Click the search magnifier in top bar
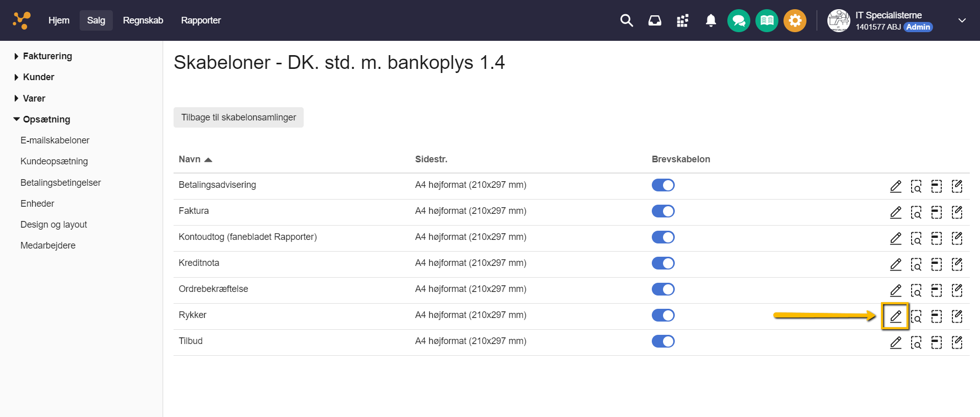 click(x=626, y=20)
